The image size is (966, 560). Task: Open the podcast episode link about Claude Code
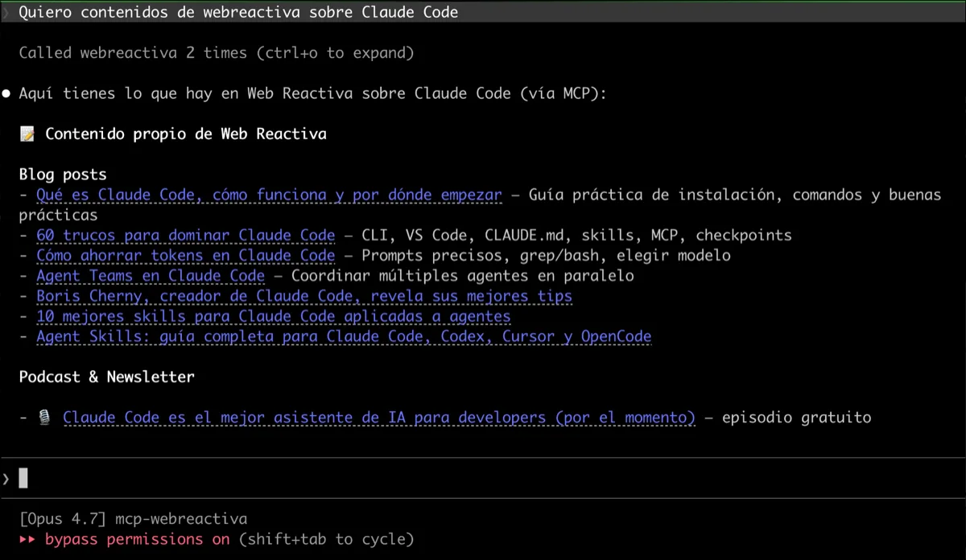[379, 417]
